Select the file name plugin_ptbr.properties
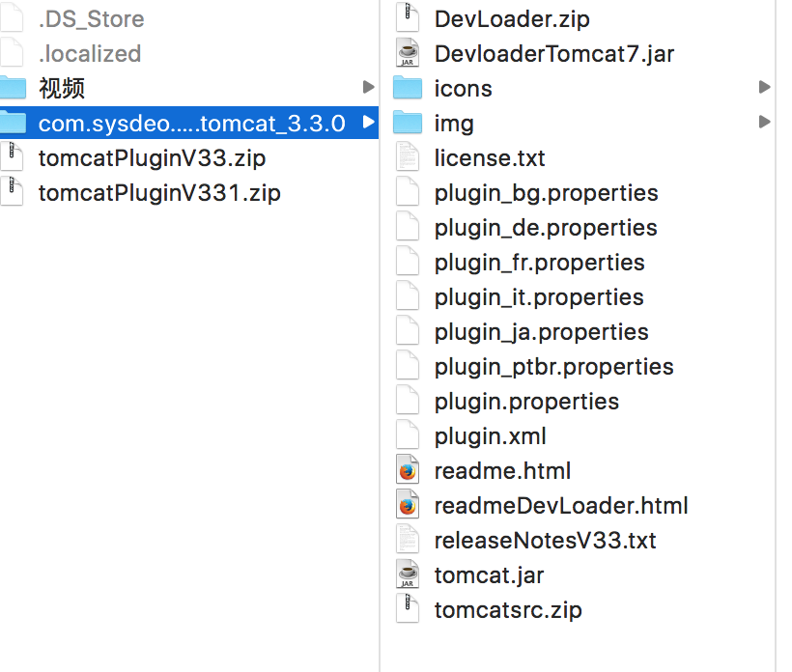Image resolution: width=792 pixels, height=672 pixels. (x=554, y=369)
